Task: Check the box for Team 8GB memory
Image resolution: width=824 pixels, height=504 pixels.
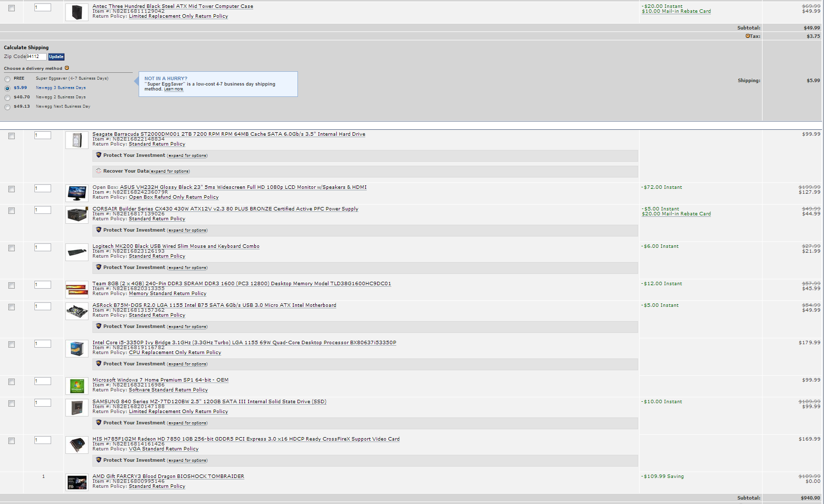Action: point(11,285)
